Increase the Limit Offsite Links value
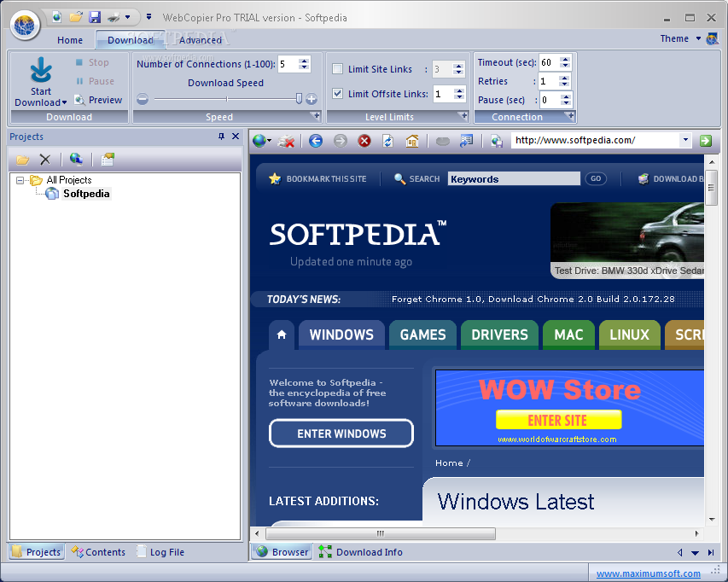 (x=459, y=90)
